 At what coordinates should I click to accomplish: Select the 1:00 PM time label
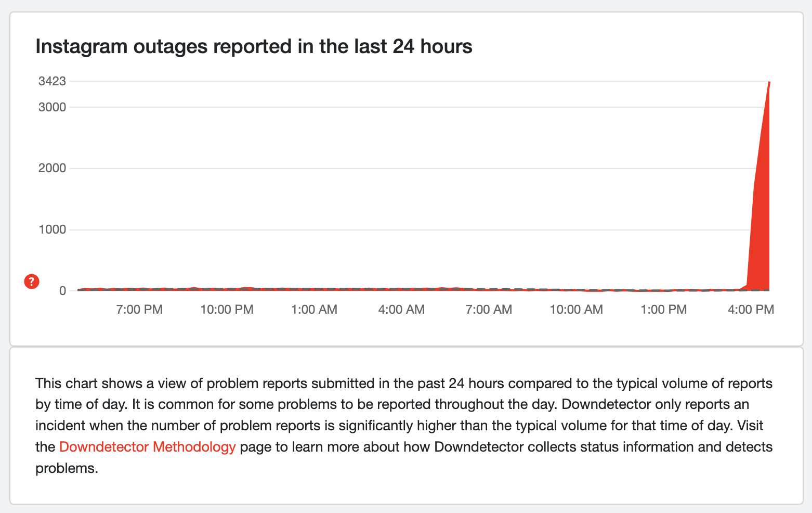663,310
